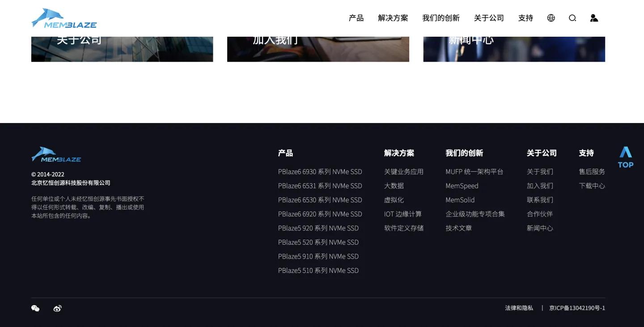Open the 产品 menu in top navigation

pyautogui.click(x=356, y=18)
